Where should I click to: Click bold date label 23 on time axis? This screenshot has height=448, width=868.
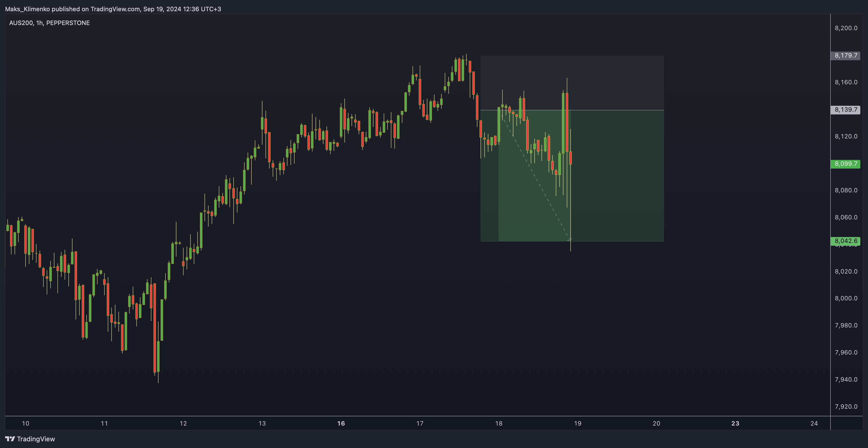pos(735,423)
